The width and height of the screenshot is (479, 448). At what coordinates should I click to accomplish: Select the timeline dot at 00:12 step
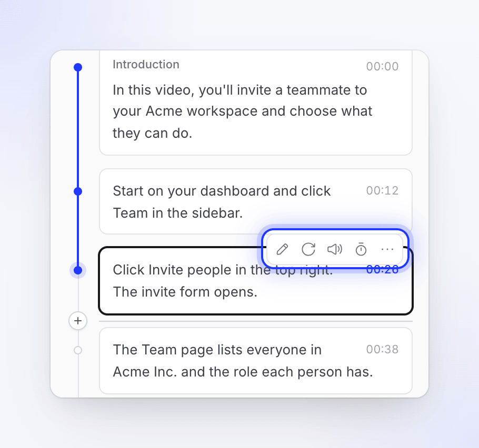point(78,191)
